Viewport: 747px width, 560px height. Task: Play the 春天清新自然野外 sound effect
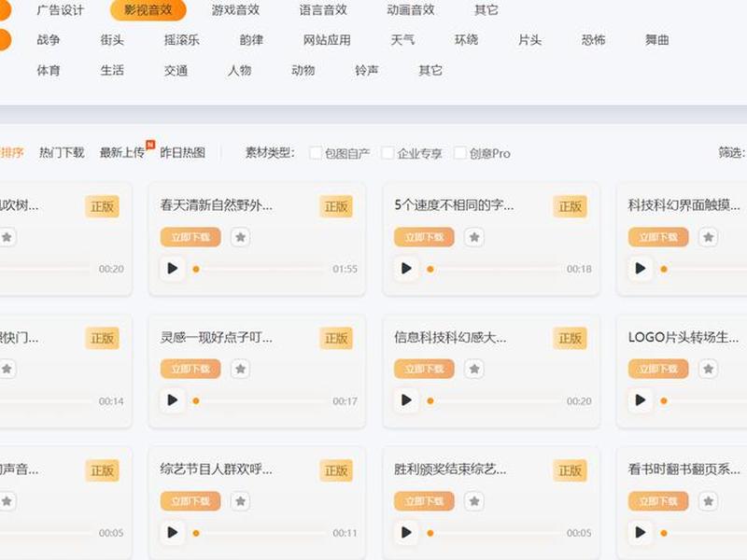click(173, 269)
